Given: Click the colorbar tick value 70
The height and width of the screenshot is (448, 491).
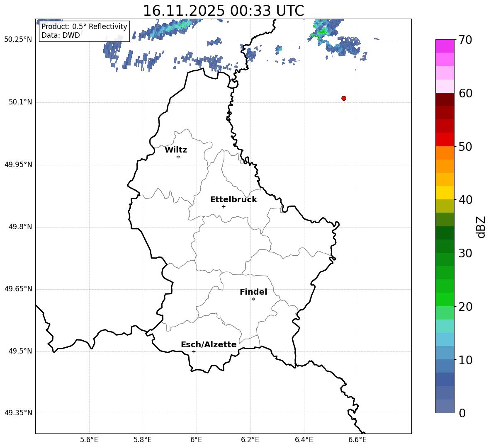Looking at the screenshot, I should tap(465, 40).
